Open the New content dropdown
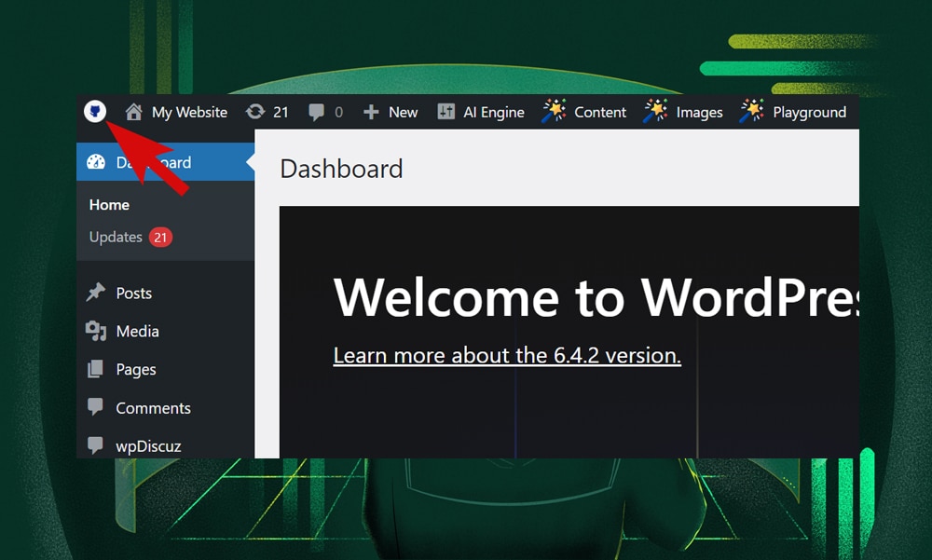The height and width of the screenshot is (560, 932). pos(391,112)
